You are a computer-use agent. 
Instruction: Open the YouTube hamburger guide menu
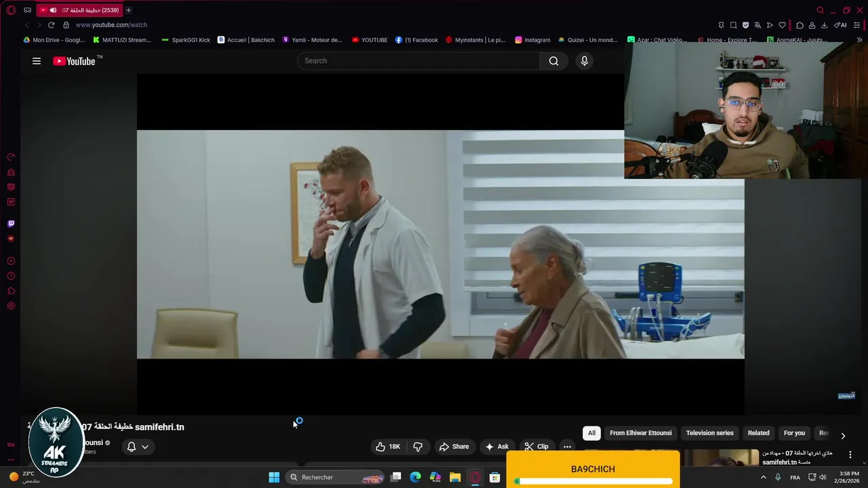[x=37, y=61]
